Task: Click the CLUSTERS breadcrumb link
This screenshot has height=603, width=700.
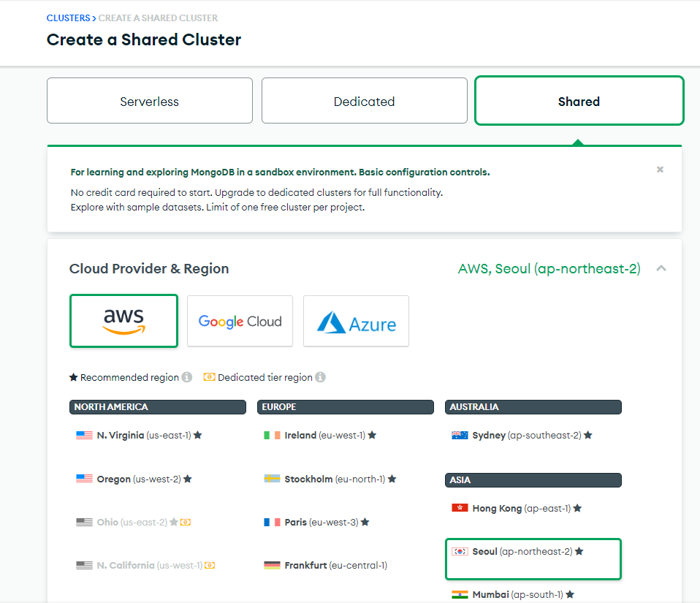Action: (x=68, y=18)
